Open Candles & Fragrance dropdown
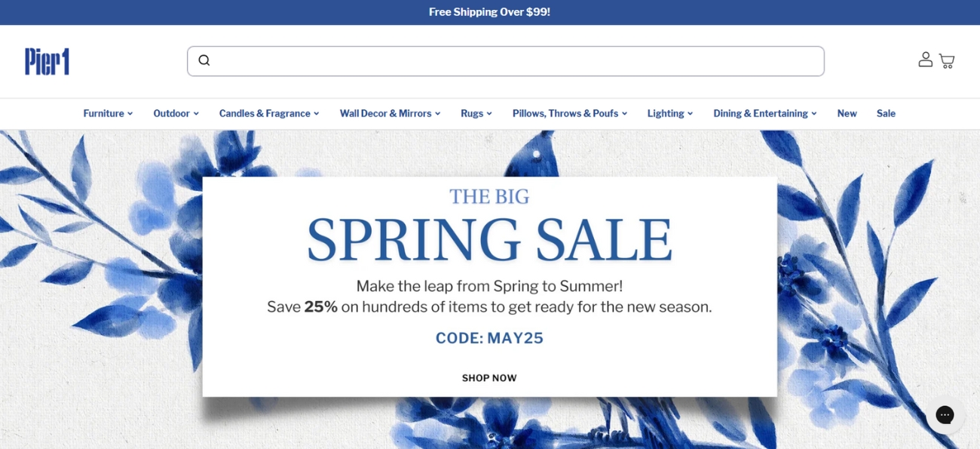 [x=269, y=113]
